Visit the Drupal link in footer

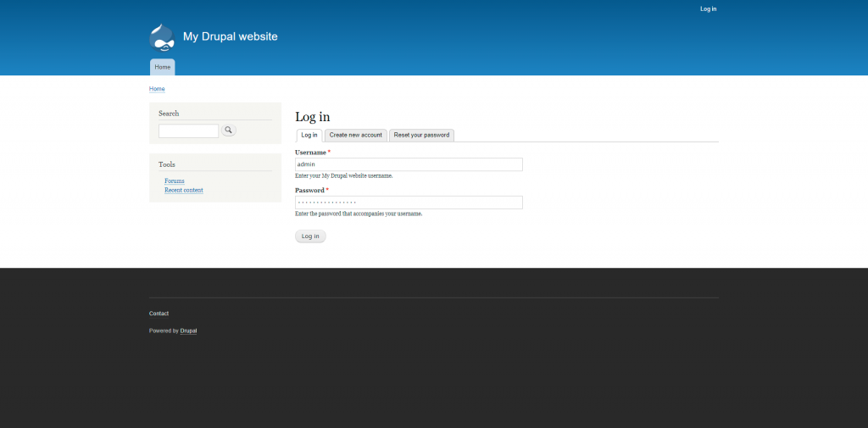(x=188, y=331)
